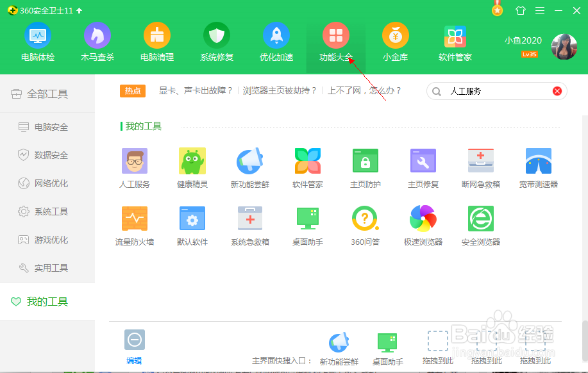Click the version upgrade arrow
Screen dimensions: 588x373
click(x=79, y=10)
